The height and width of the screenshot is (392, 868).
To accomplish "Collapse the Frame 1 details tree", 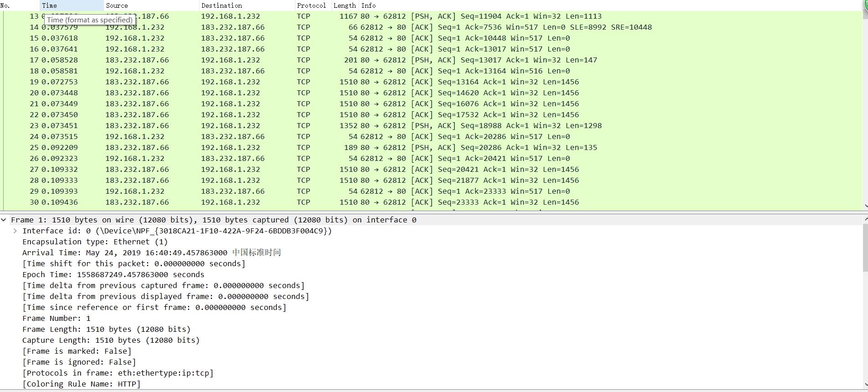I will coord(4,220).
